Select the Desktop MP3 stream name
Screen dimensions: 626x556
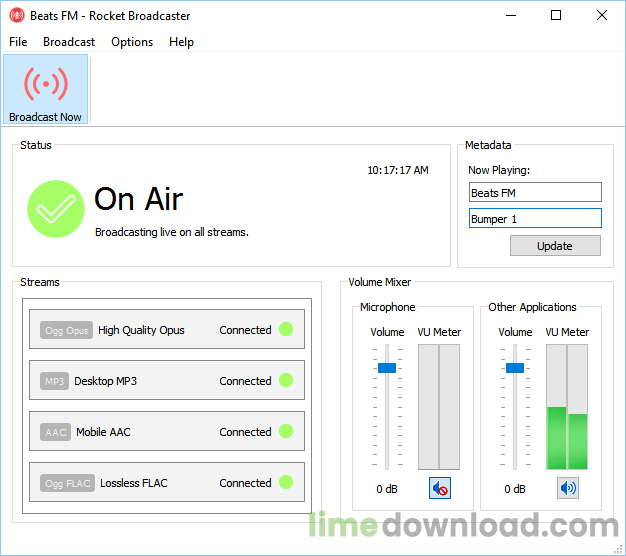(x=105, y=381)
